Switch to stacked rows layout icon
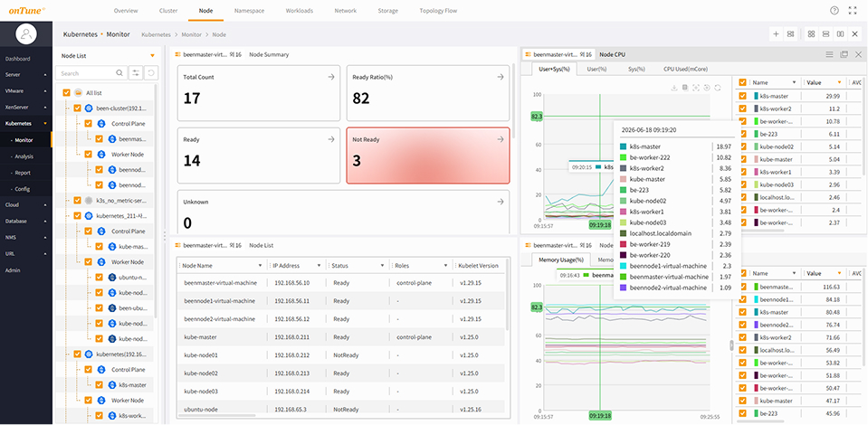868x425 pixels. [x=826, y=34]
